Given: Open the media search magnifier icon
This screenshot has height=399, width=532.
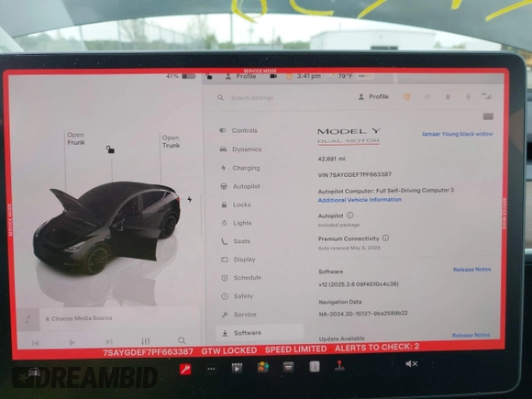Looking at the screenshot, I should point(182,340).
